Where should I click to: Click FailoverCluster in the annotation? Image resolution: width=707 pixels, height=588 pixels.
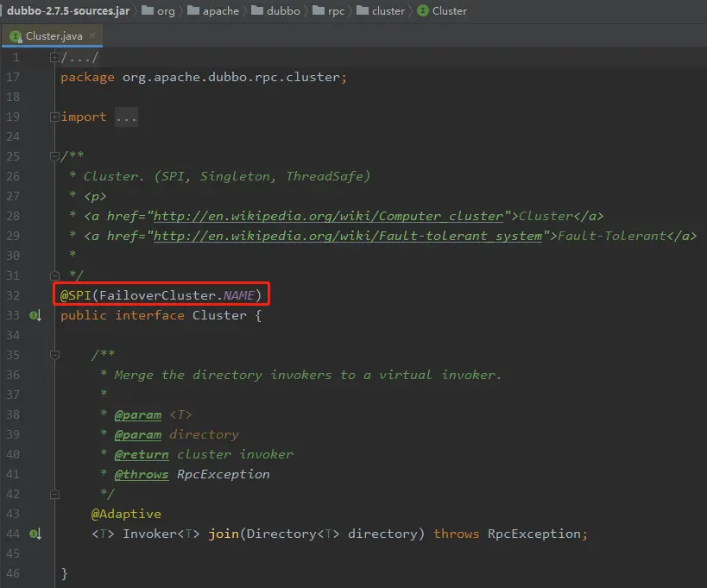pos(157,295)
